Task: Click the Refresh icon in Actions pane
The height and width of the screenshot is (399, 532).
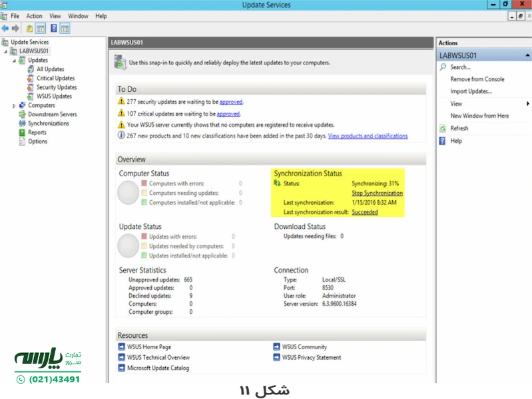Action: [x=442, y=128]
